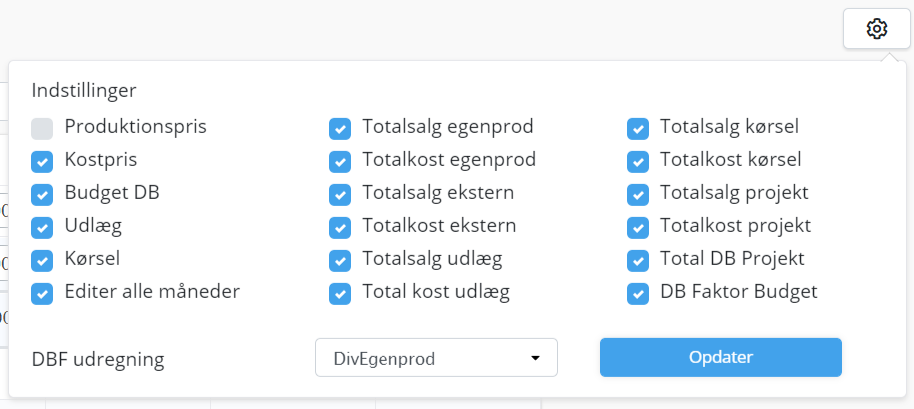Disable the Udlæg checkbox

pyautogui.click(x=42, y=228)
